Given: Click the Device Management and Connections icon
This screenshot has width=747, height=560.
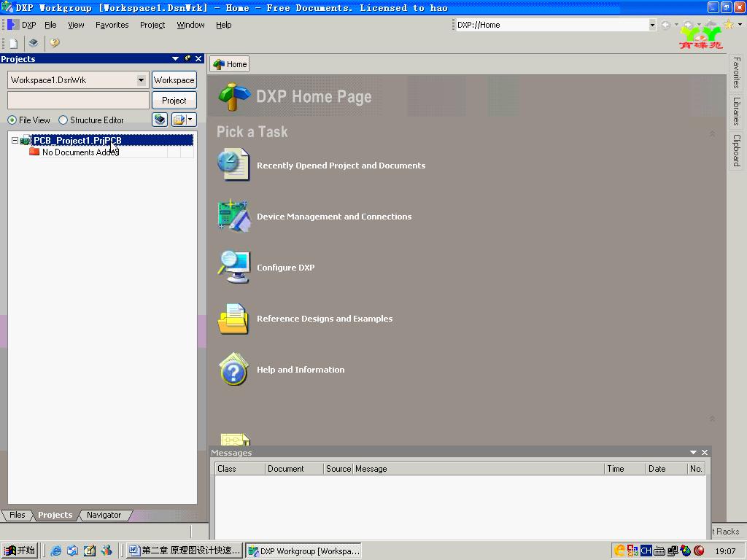Looking at the screenshot, I should [x=233, y=216].
